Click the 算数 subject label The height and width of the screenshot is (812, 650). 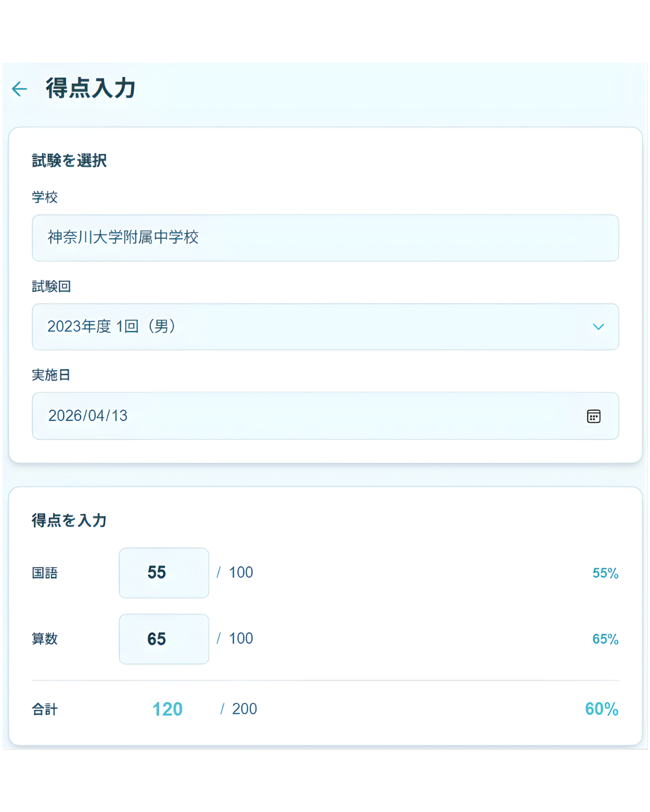pos(45,639)
